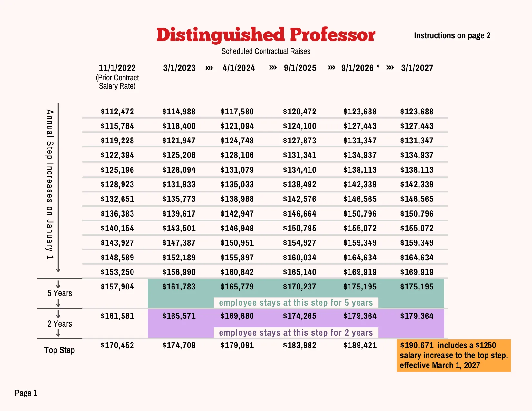The width and height of the screenshot is (532, 411).
Task: Click cell value $148,589
Action: pyautogui.click(x=117, y=258)
